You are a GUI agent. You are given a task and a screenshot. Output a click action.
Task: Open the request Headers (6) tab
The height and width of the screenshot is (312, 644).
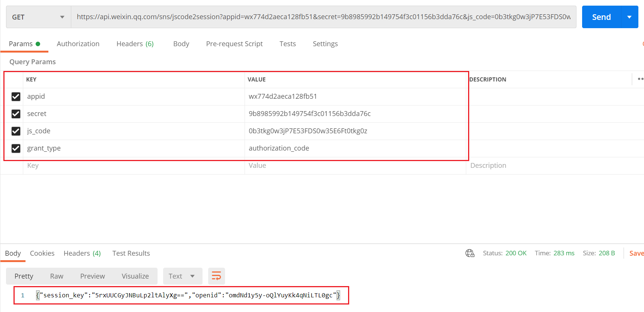tap(135, 44)
